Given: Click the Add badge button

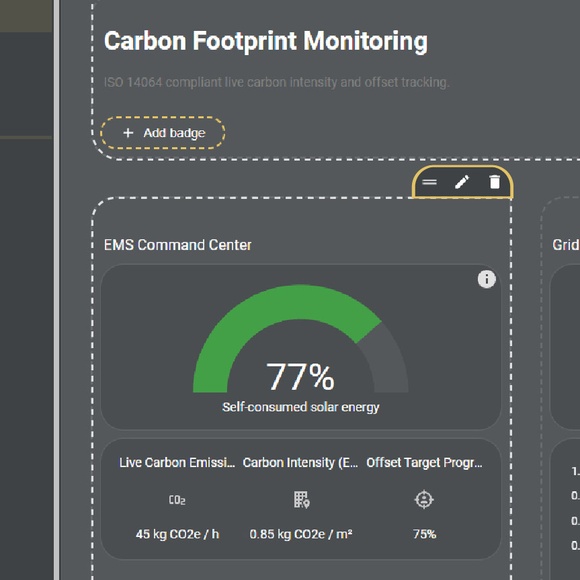Looking at the screenshot, I should 162,133.
